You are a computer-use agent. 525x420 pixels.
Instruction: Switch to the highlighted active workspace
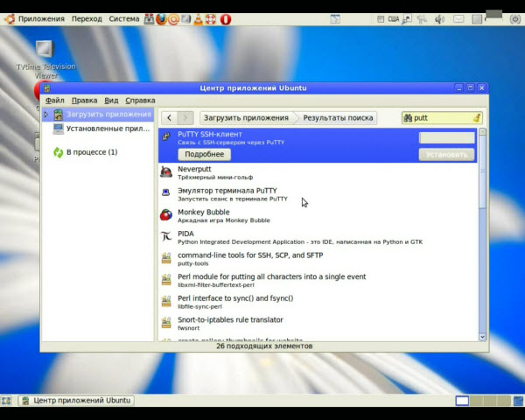point(462,401)
